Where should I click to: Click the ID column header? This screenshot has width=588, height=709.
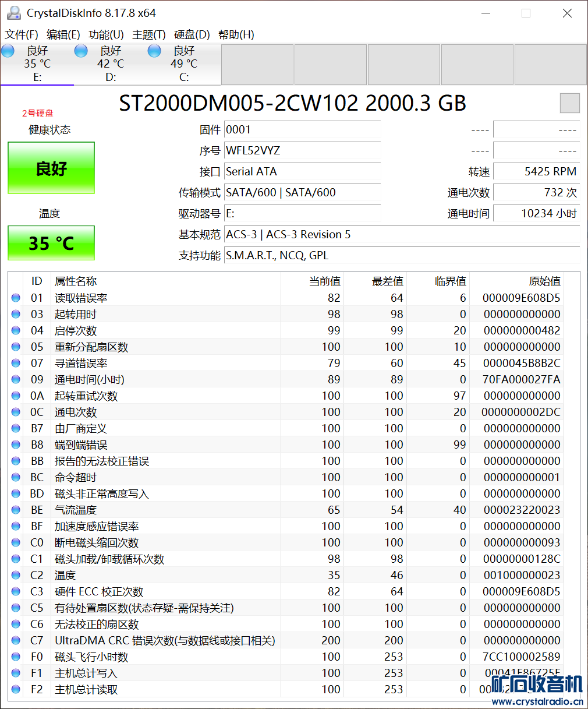[x=37, y=281]
